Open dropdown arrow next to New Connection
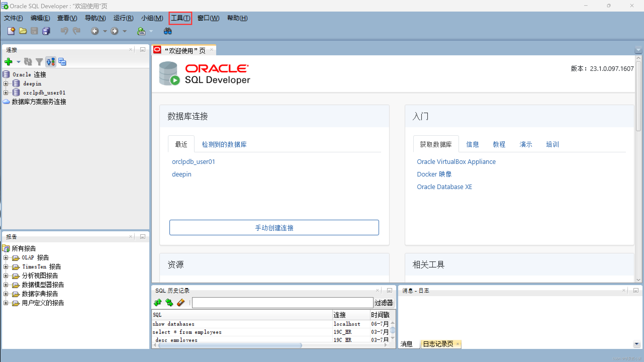The image size is (644, 362). [18, 62]
